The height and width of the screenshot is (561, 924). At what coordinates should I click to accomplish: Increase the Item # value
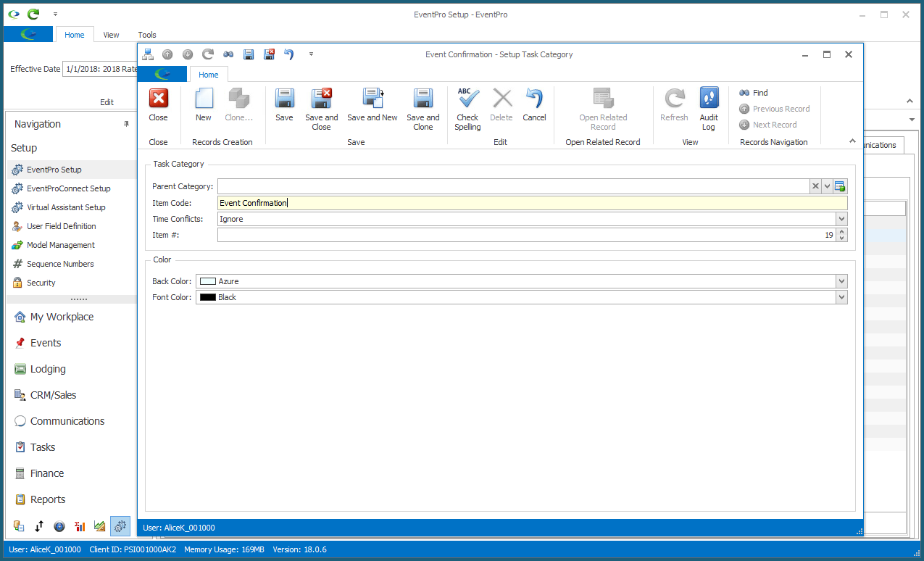tap(841, 232)
